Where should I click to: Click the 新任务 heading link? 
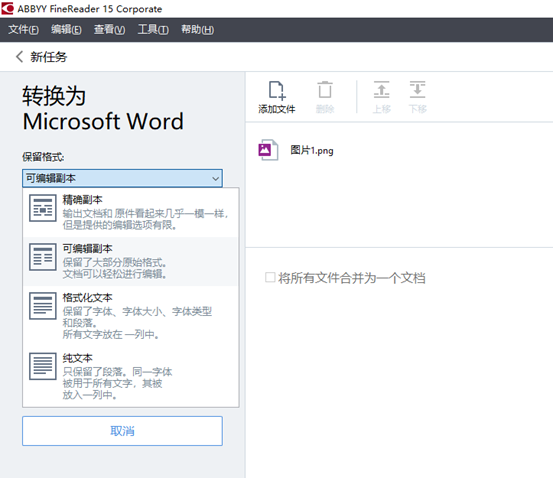(48, 57)
